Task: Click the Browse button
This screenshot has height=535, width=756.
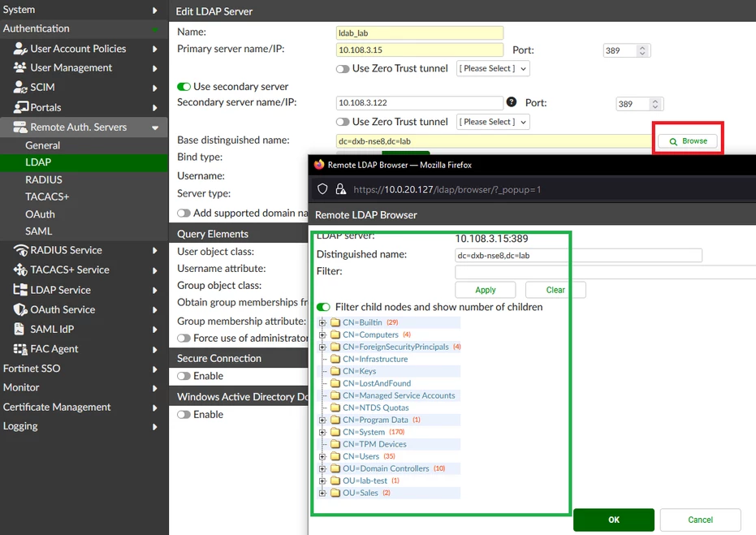Action: (688, 141)
